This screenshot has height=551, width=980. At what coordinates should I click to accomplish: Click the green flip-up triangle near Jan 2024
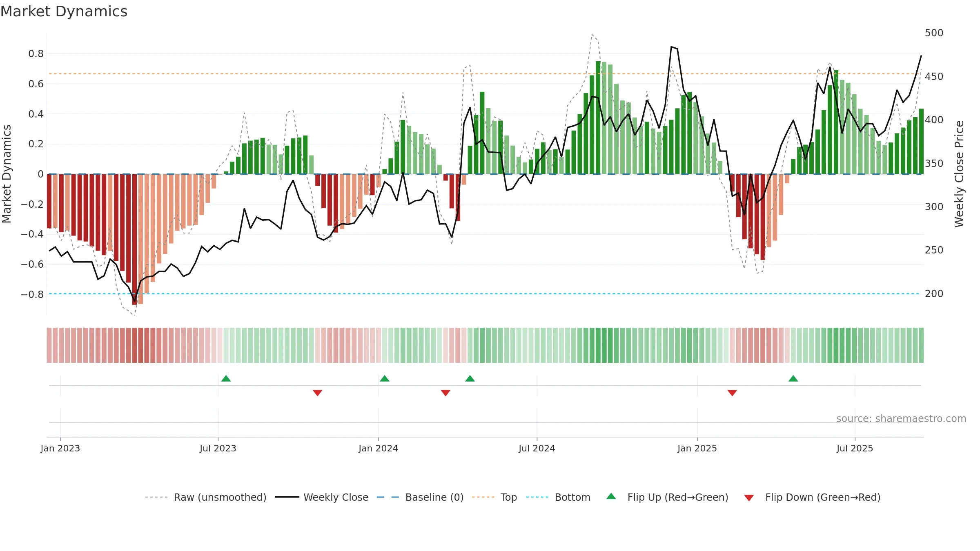point(385,378)
